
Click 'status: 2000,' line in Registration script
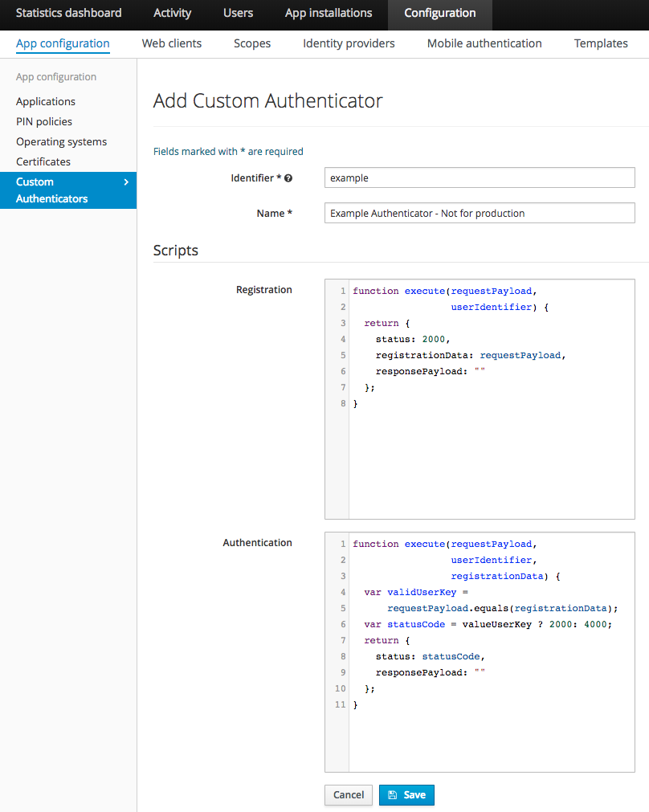(413, 339)
